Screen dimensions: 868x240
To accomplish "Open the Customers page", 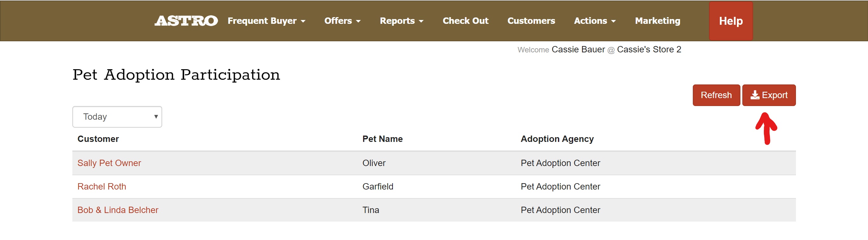I will [x=531, y=21].
